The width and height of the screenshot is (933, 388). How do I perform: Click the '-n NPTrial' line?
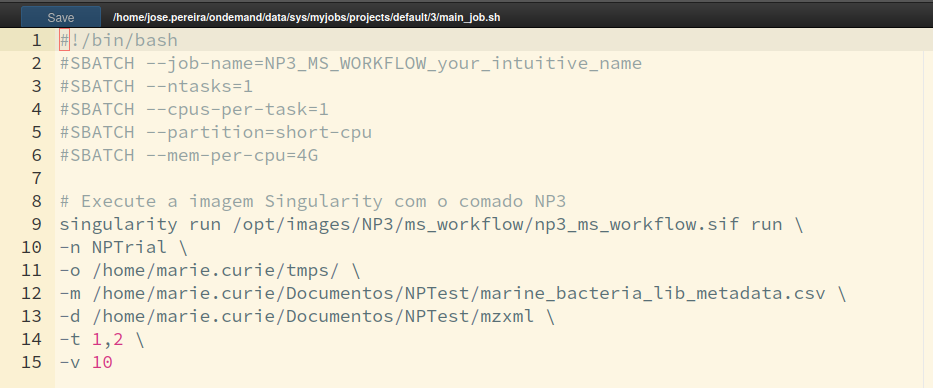click(124, 248)
